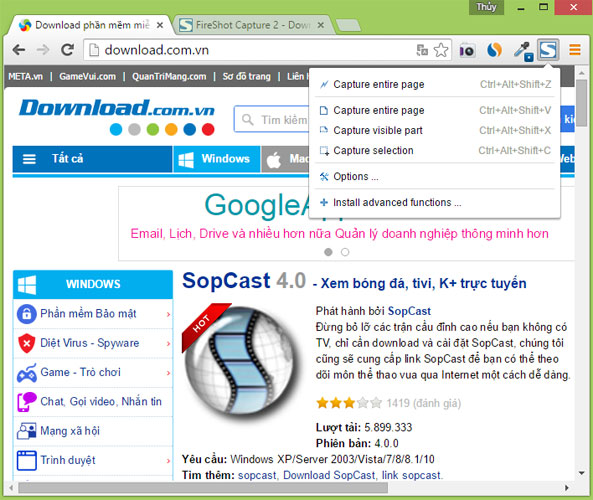Viewport: 593px width, 500px height.
Task: Click the Download.com.vn logo
Action: 117,107
